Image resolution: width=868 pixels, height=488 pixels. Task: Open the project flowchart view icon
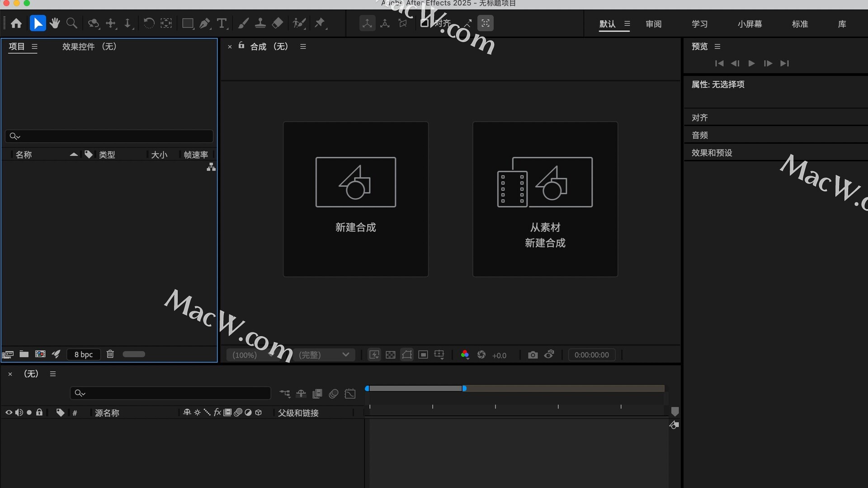tap(211, 168)
